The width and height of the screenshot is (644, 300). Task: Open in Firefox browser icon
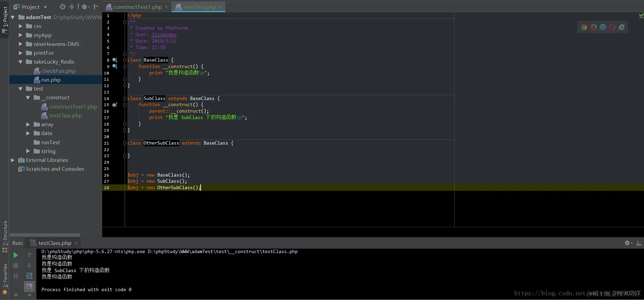coord(594,27)
